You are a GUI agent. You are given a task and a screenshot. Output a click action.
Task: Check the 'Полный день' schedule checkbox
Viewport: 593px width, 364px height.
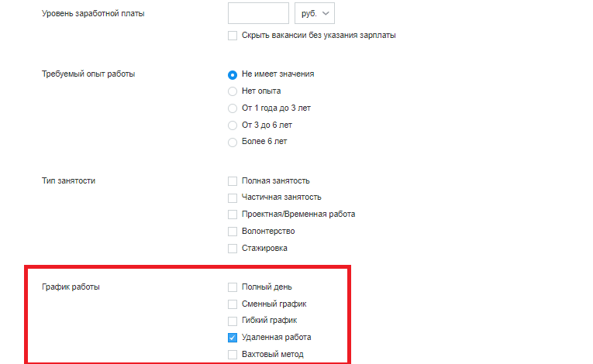pos(233,287)
